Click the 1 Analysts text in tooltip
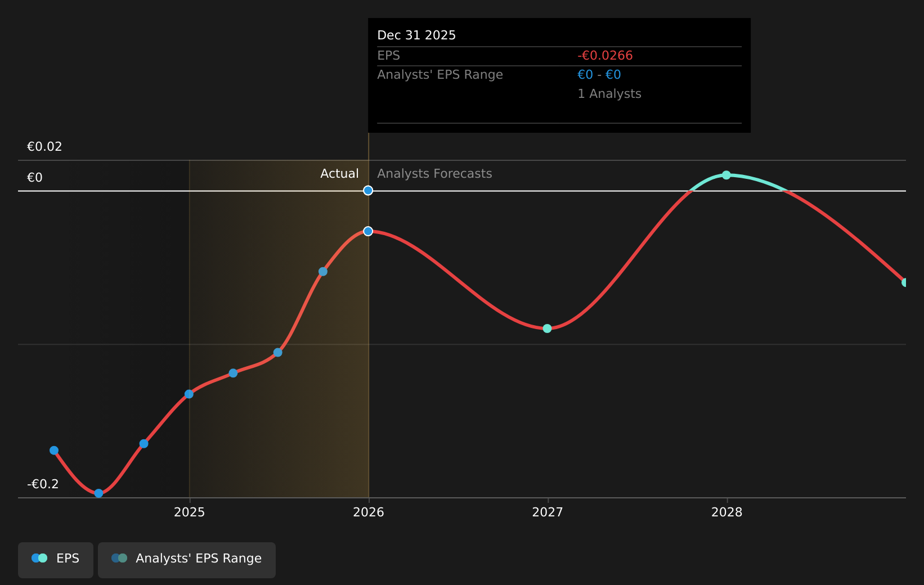 609,94
